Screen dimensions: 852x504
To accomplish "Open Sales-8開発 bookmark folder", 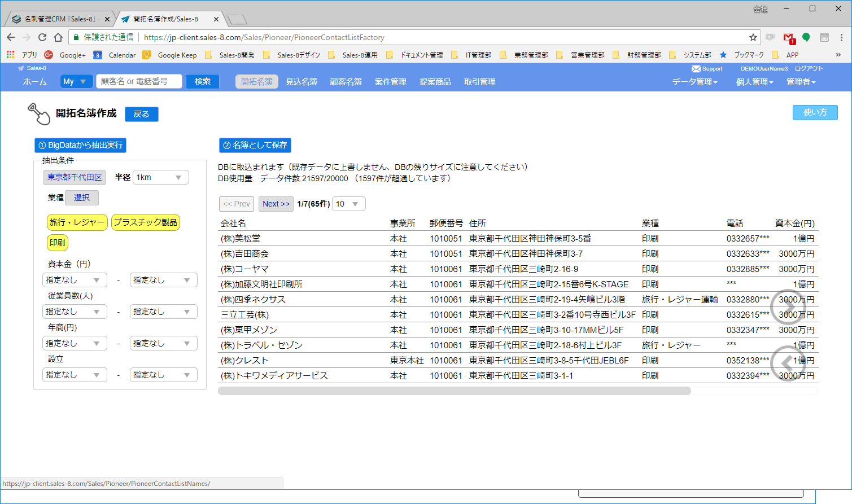I will (x=231, y=55).
